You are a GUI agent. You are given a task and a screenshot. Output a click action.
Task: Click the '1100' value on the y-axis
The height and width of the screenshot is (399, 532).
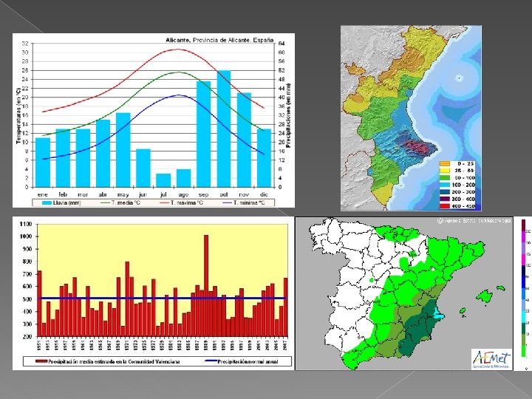point(26,224)
